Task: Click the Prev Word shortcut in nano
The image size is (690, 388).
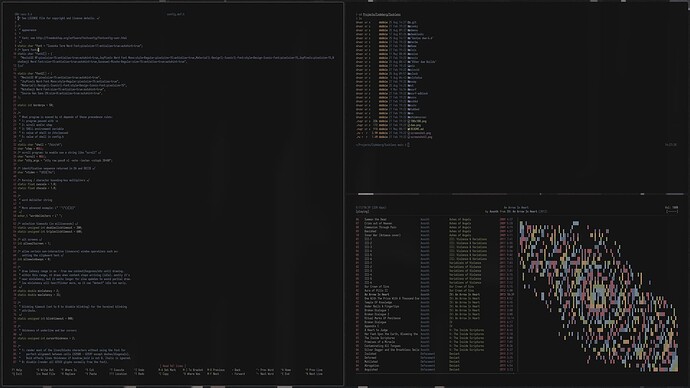Action: point(265,370)
